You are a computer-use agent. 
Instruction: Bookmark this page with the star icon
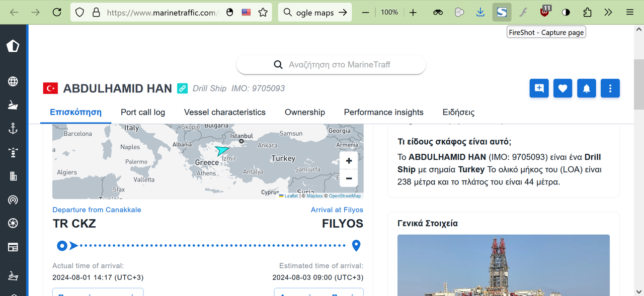(263, 12)
